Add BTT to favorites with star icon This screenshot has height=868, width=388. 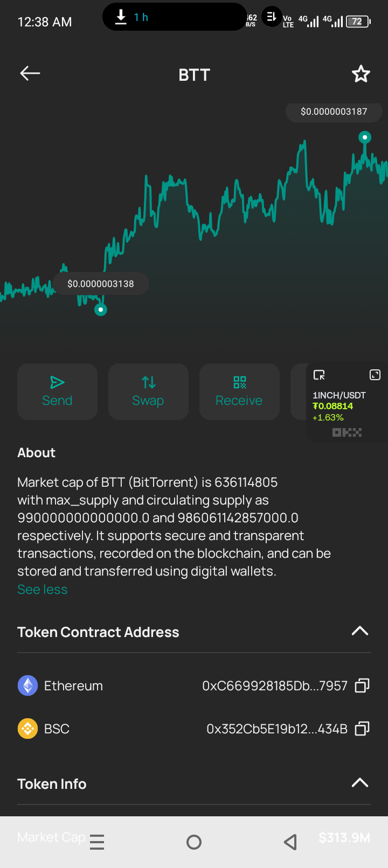pos(361,74)
